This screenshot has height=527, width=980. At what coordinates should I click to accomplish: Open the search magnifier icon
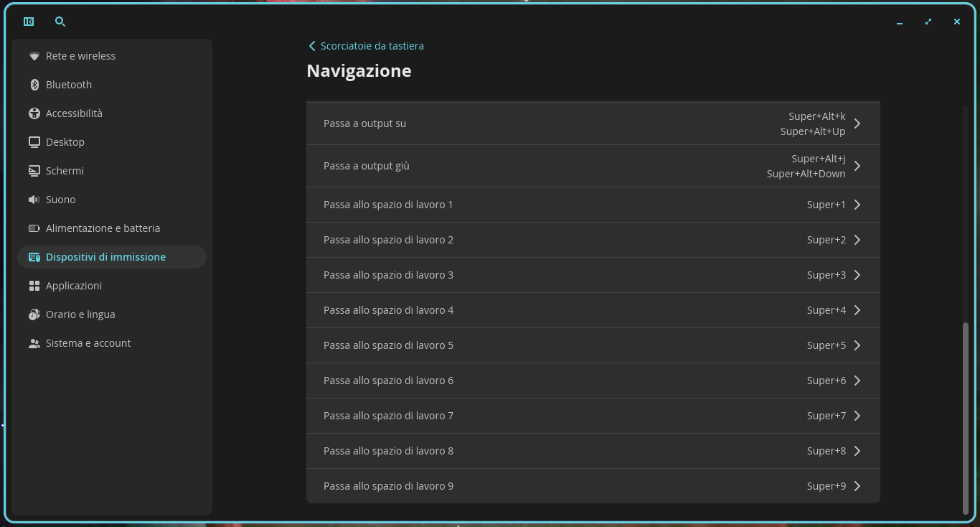coord(60,22)
